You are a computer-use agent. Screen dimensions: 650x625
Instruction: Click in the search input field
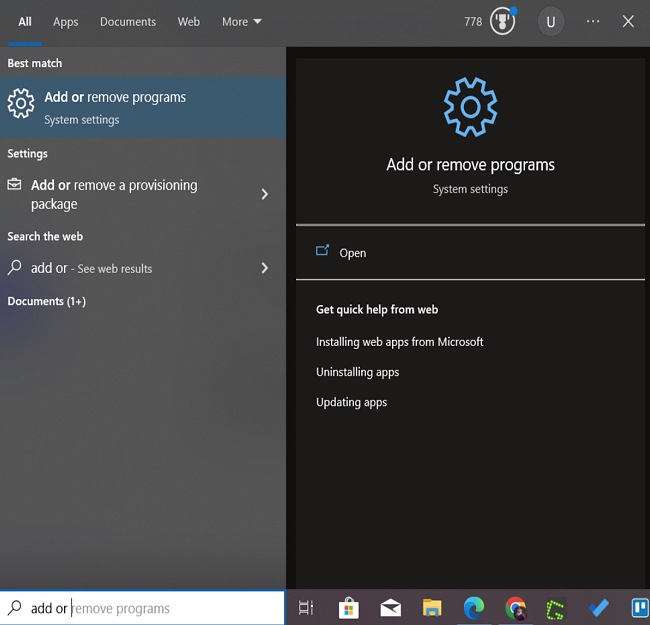pos(143,608)
